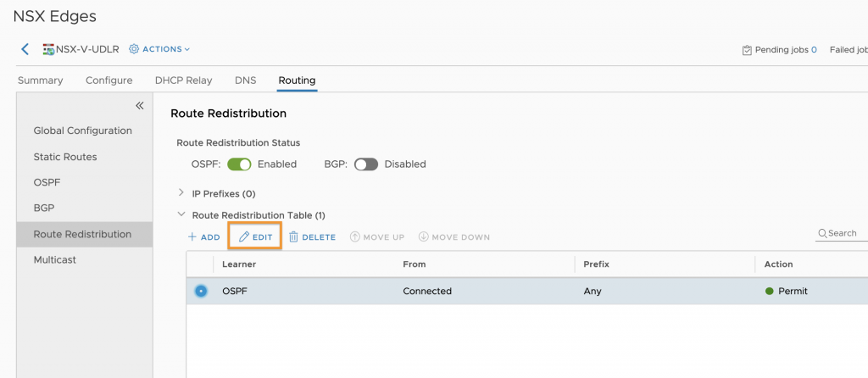Toggle BGP route redistribution switch
Image resolution: width=868 pixels, height=378 pixels.
tap(366, 164)
